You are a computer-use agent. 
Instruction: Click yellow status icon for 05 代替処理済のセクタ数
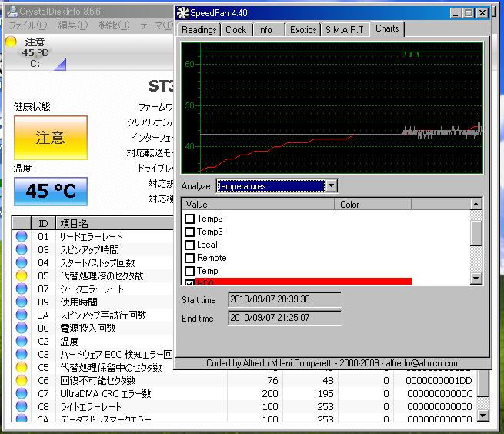[22, 275]
